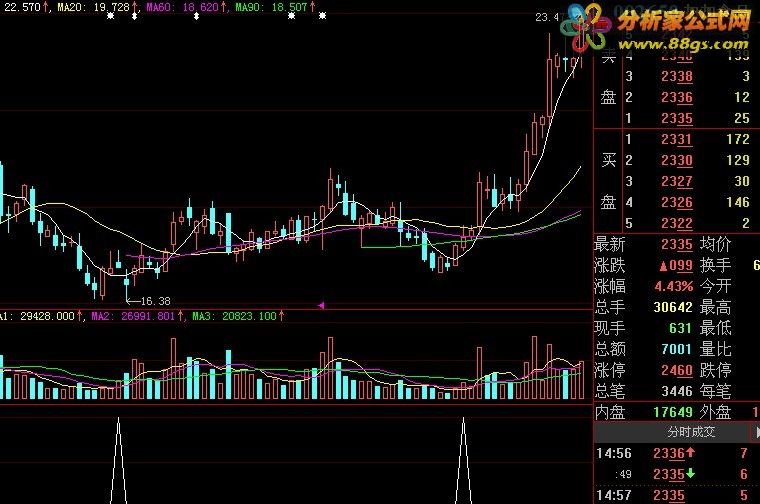Select buy level 5 price 2322

click(x=677, y=223)
